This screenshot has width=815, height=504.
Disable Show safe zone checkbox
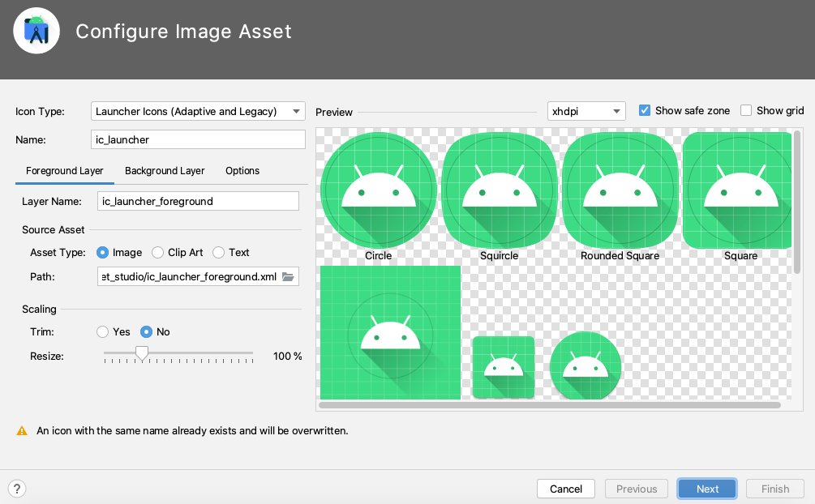coord(645,110)
